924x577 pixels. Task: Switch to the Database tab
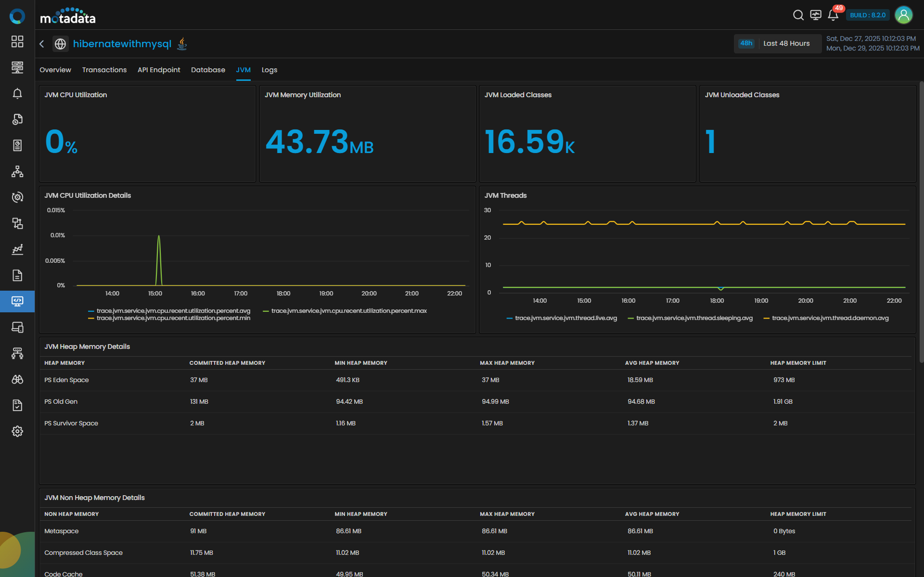[x=208, y=70]
